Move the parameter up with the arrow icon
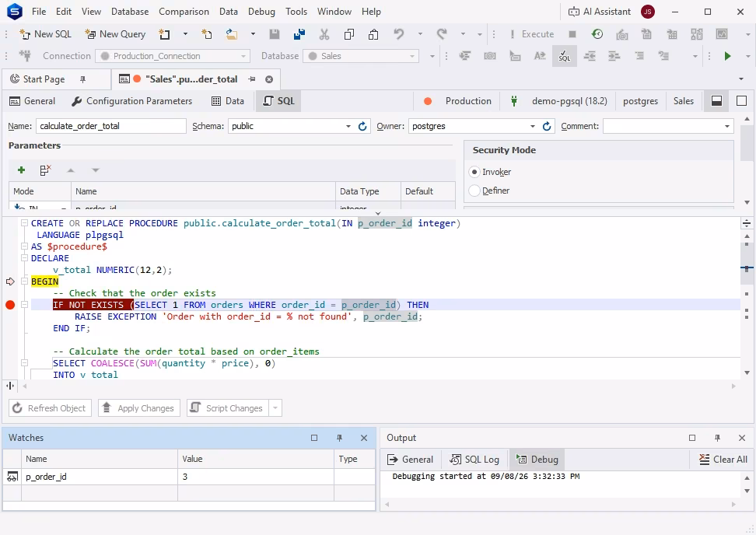 point(71,170)
